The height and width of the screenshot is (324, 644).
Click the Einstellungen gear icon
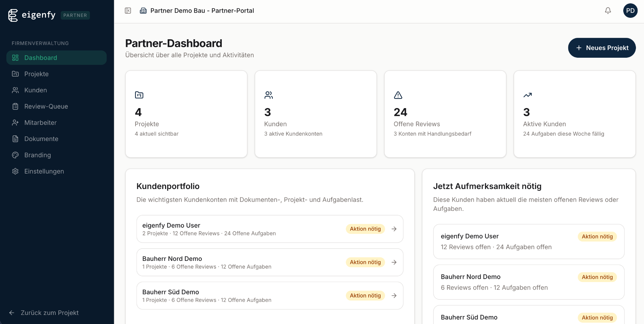(15, 171)
